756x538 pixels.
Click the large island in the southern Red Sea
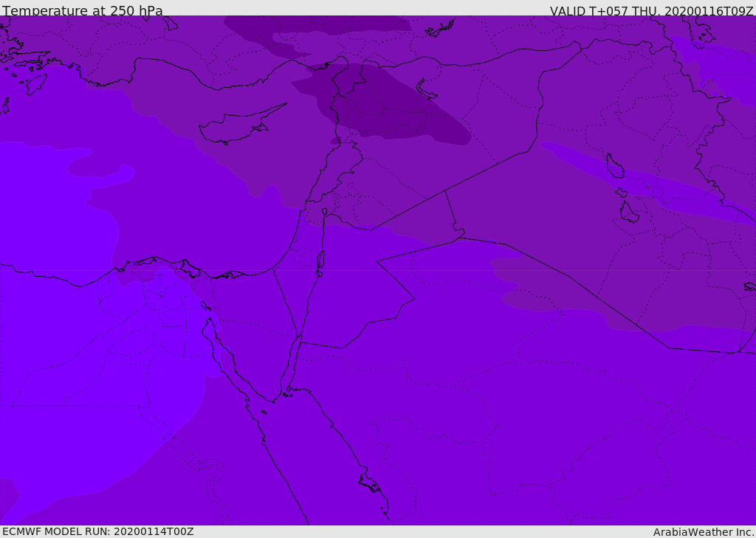coord(371,483)
